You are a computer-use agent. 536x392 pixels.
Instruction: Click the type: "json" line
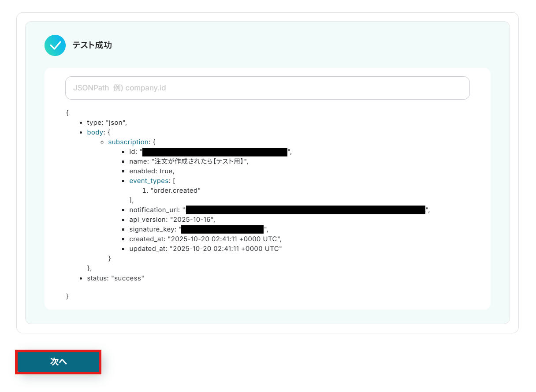107,122
